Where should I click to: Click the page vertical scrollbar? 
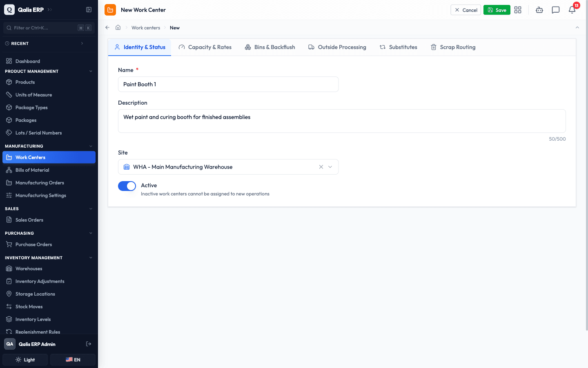(587, 166)
